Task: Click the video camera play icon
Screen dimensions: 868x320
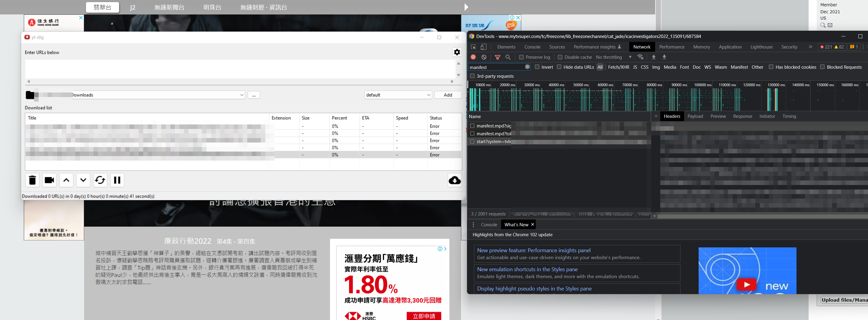Action: [49, 180]
